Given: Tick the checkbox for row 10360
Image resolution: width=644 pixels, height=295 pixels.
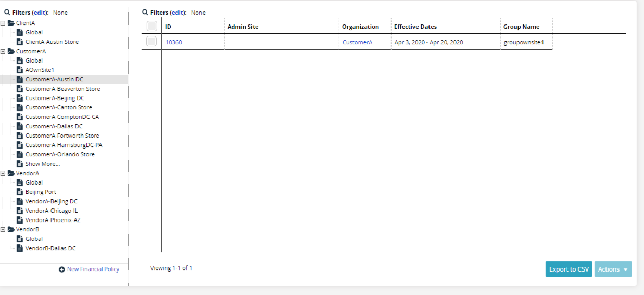Looking at the screenshot, I should pyautogui.click(x=151, y=42).
